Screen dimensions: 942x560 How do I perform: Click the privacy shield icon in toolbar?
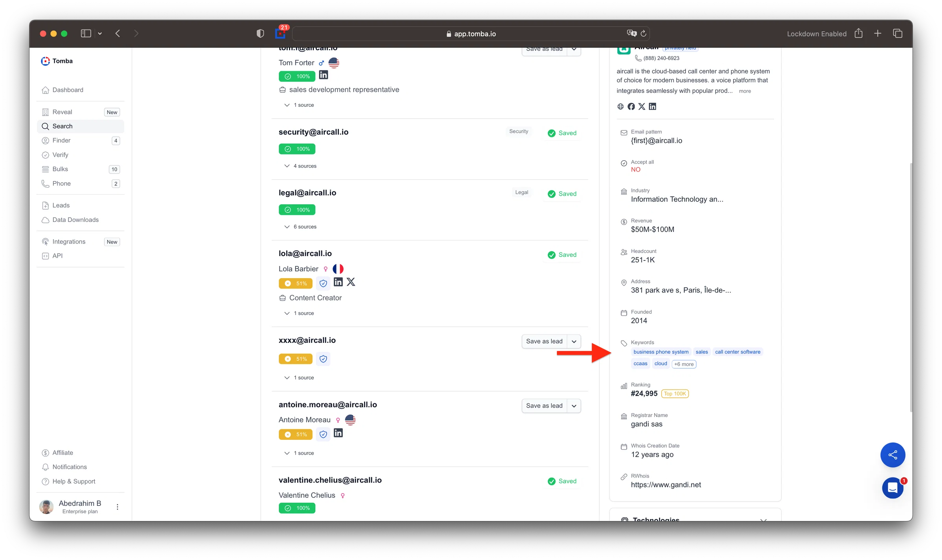pyautogui.click(x=260, y=34)
